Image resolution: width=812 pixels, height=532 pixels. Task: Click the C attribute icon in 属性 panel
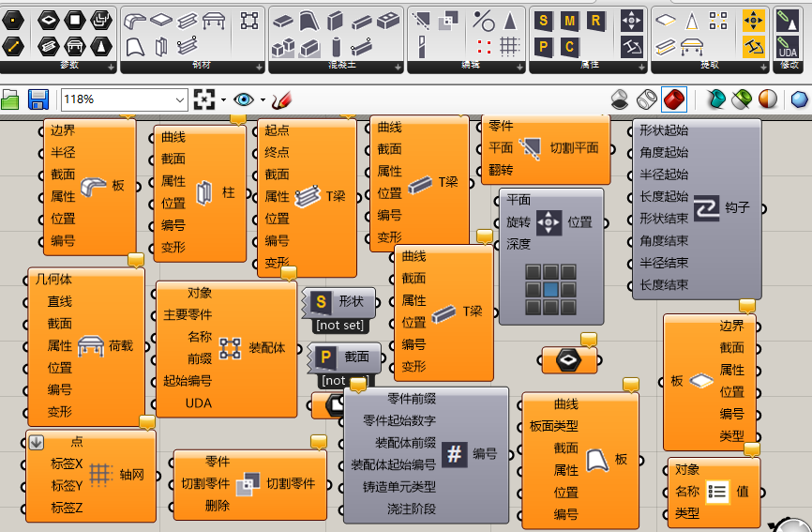tap(569, 47)
